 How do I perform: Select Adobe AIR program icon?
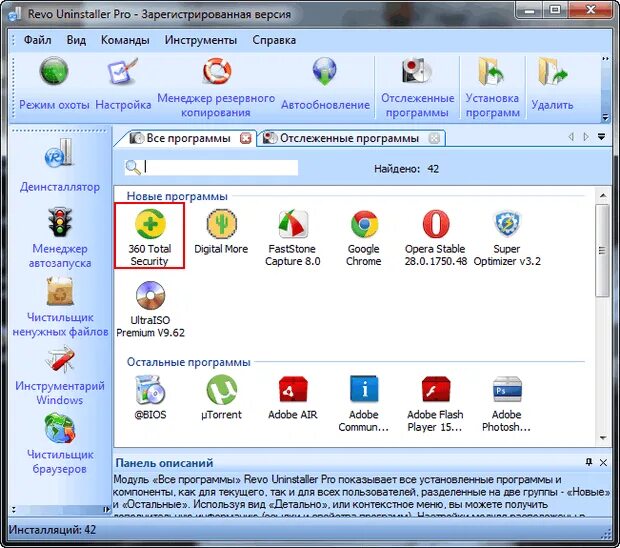tap(293, 389)
